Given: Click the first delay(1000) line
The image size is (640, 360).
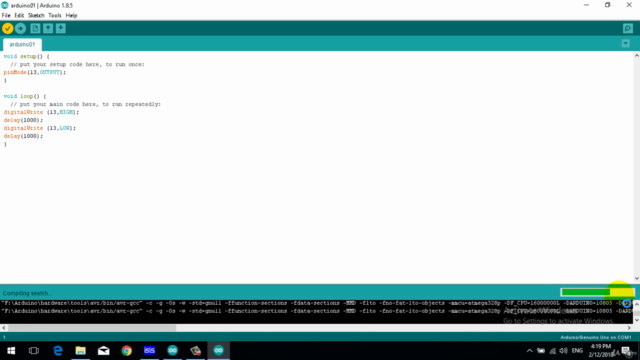Looking at the screenshot, I should [23, 120].
